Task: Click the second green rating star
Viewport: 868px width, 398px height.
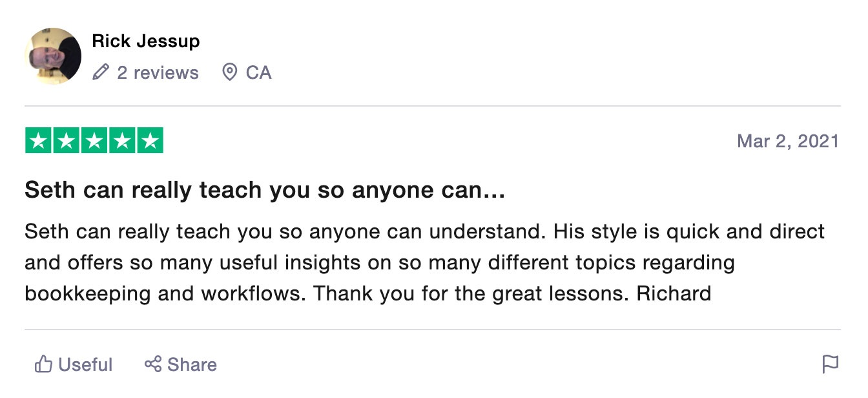Action: click(66, 141)
